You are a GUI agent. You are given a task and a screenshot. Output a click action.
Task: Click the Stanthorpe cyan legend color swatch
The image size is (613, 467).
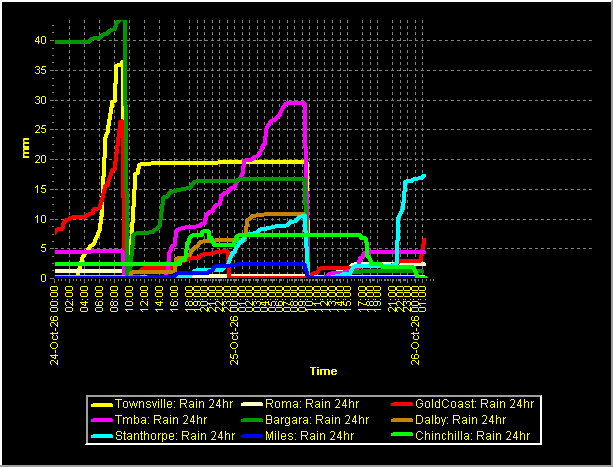102,436
